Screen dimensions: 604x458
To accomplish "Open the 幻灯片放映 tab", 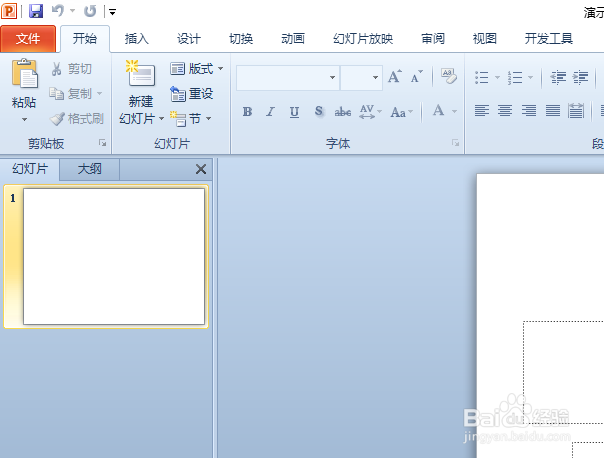I will (x=363, y=39).
